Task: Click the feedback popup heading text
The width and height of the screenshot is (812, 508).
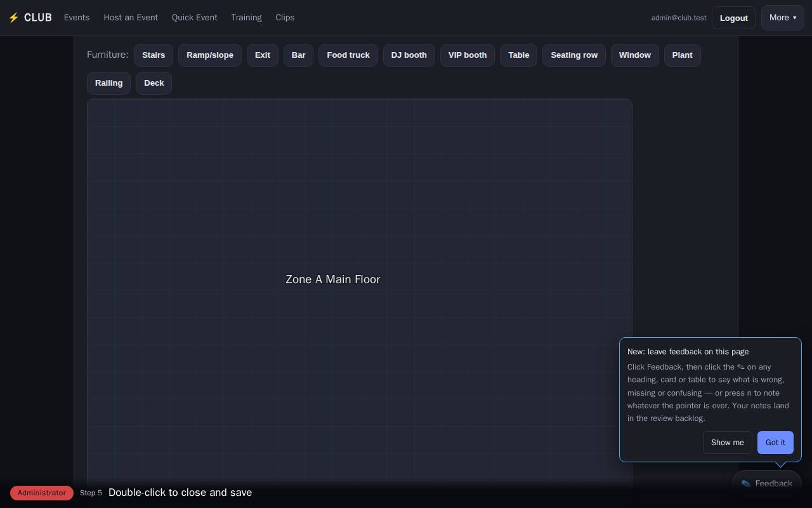Action: click(688, 352)
